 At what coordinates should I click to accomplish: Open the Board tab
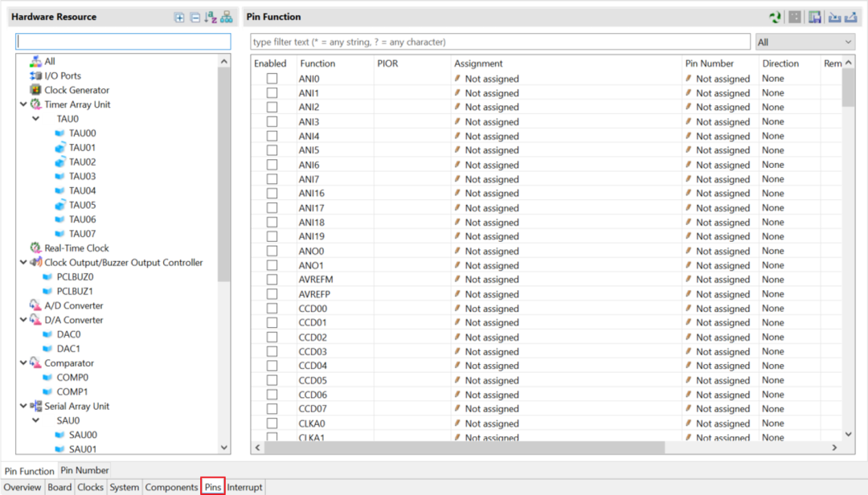59,487
